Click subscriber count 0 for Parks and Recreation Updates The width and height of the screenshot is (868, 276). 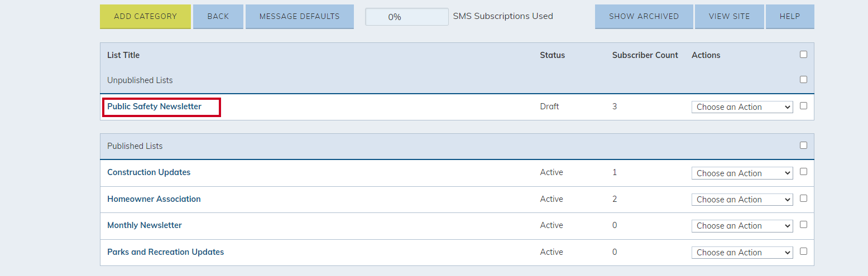coord(615,252)
